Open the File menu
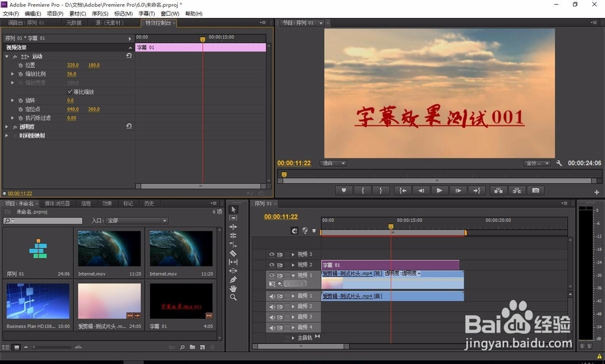This screenshot has width=605, height=364. click(x=11, y=13)
